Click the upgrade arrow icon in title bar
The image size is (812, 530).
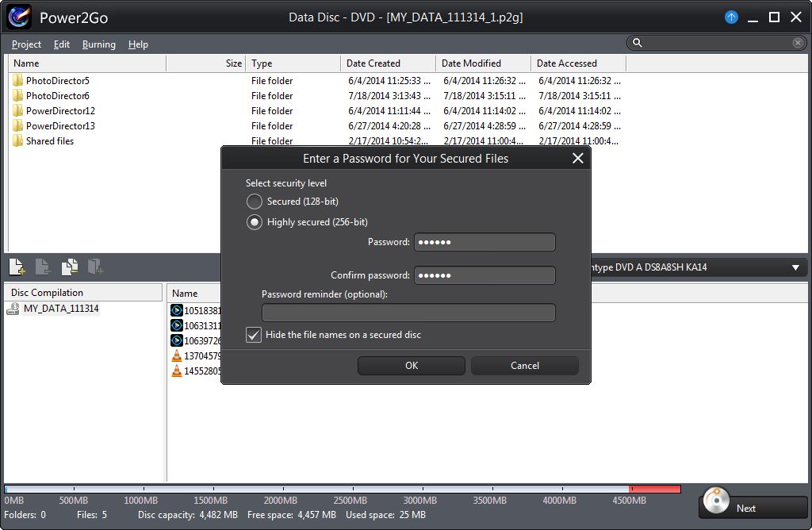pos(730,17)
